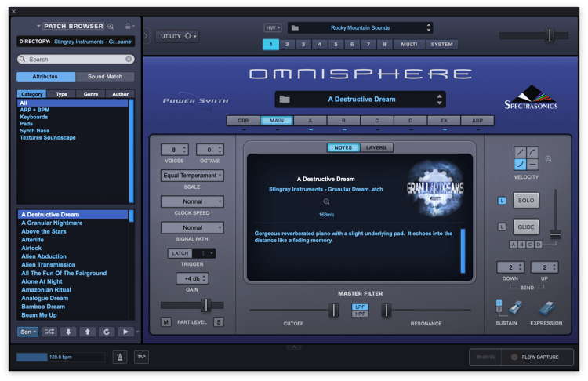This screenshot has width=588, height=381.
Task: Select the Genre filter column
Action: point(91,94)
